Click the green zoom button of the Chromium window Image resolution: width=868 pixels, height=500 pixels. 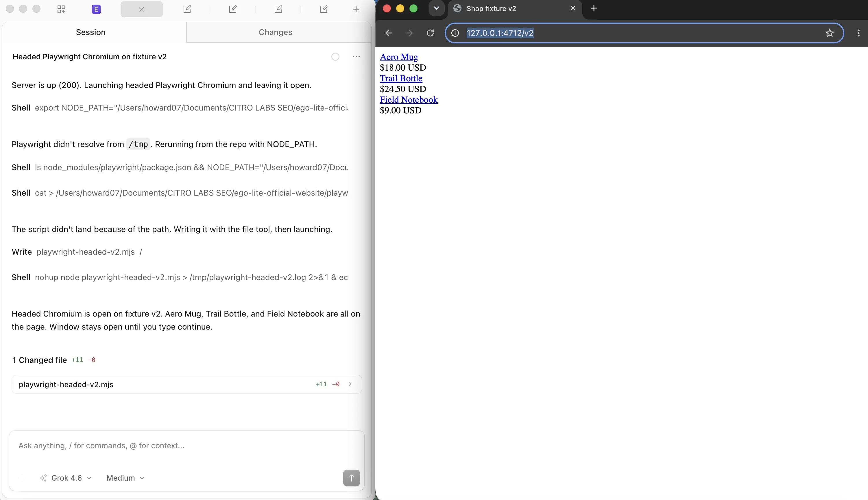413,8
